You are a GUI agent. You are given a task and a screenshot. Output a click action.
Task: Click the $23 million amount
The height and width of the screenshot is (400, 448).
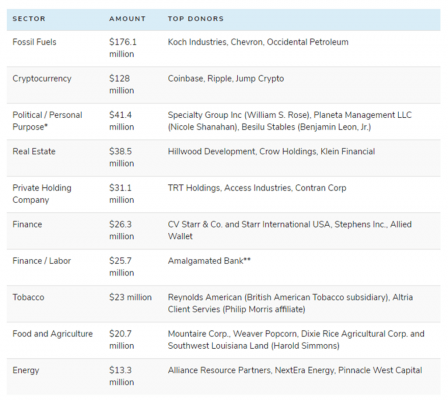130,297
